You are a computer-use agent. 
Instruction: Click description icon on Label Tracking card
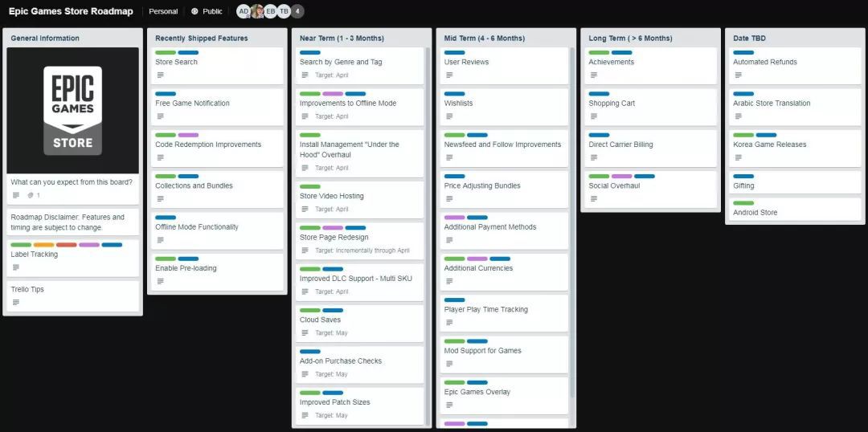pos(15,267)
